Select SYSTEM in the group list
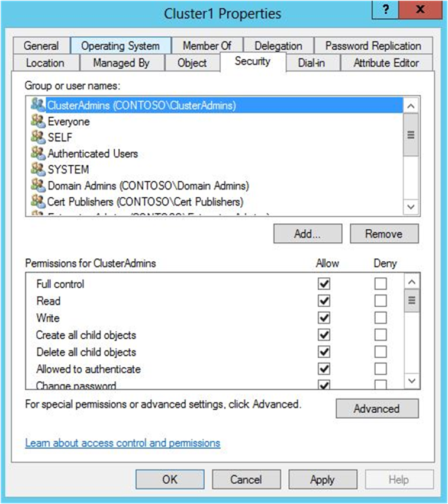This screenshot has width=448, height=504. tap(214, 169)
